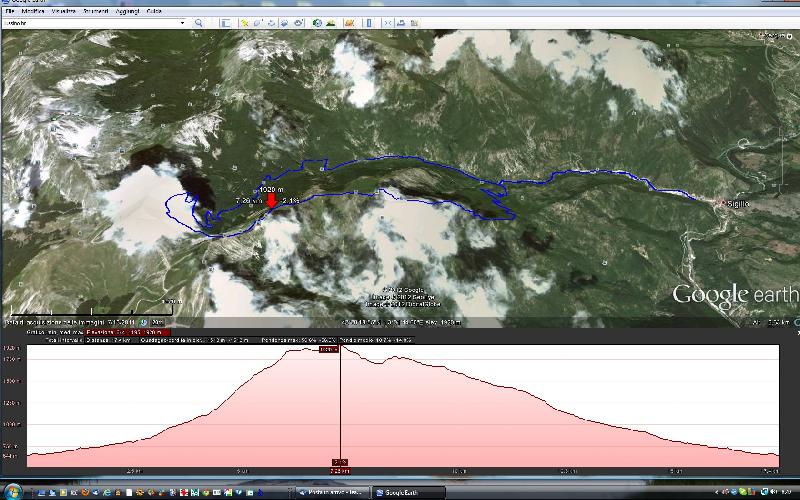This screenshot has width=800, height=500.
Task: Toggle the sidebar panel icon
Action: coord(225,23)
